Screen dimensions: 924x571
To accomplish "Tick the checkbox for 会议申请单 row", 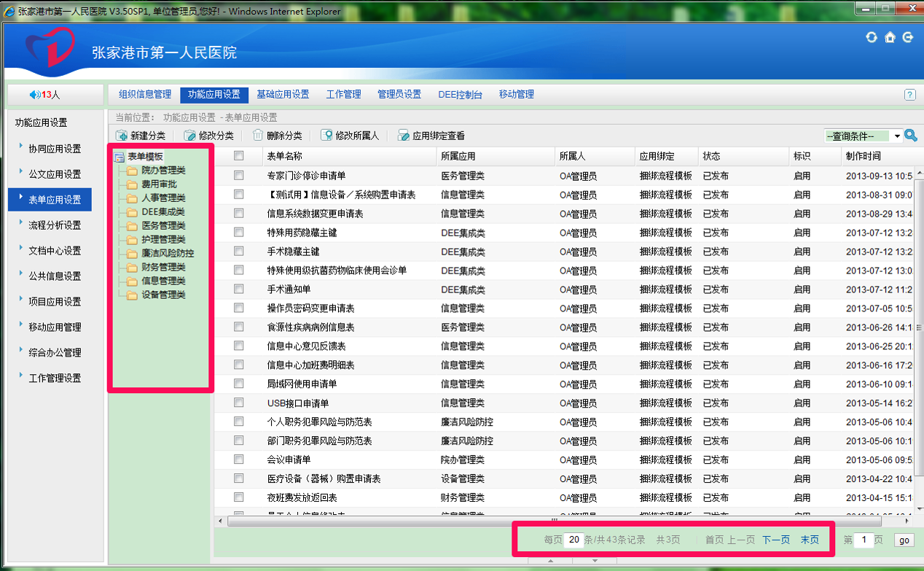I will (x=238, y=459).
